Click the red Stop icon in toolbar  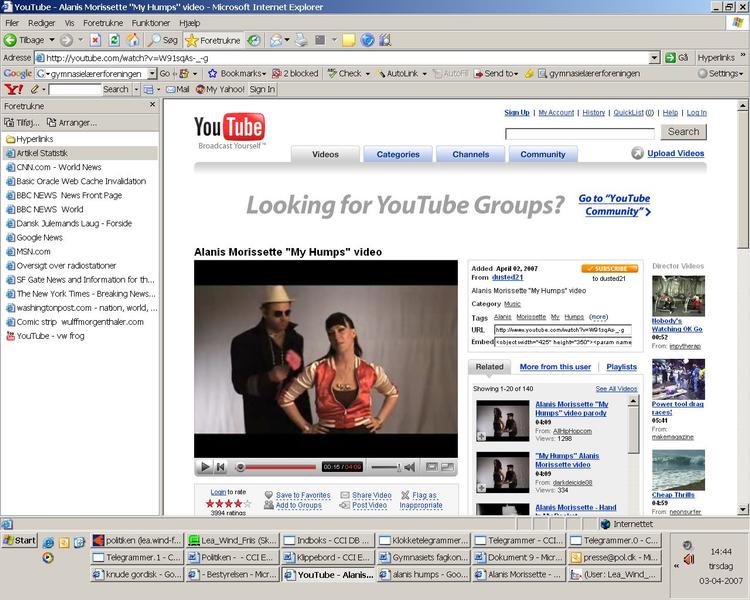point(96,40)
